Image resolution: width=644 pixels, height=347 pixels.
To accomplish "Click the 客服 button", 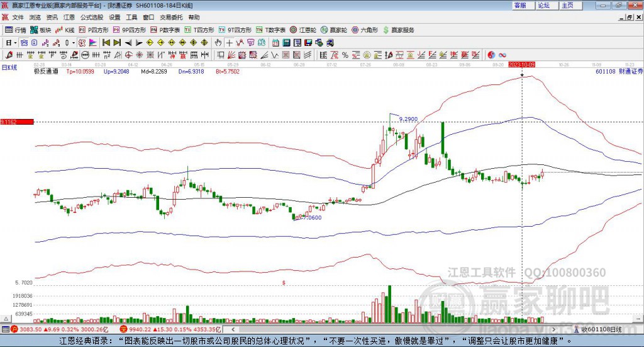I will point(523,5).
